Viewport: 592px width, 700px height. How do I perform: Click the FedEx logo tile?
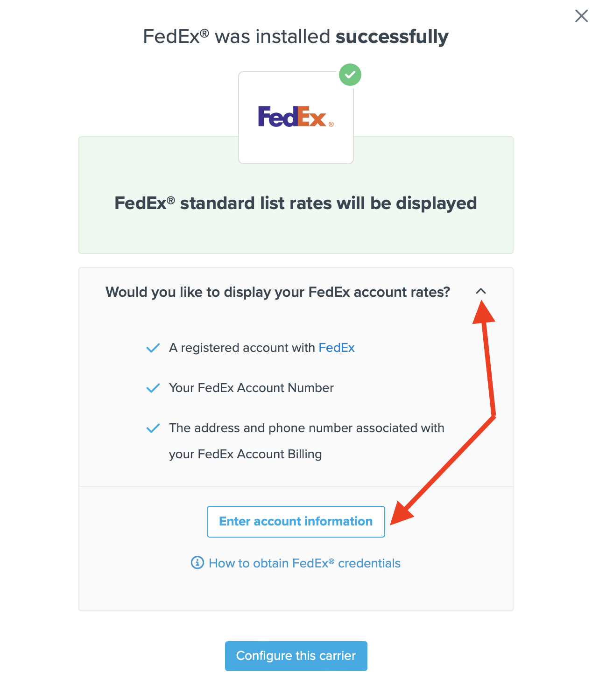click(x=296, y=118)
